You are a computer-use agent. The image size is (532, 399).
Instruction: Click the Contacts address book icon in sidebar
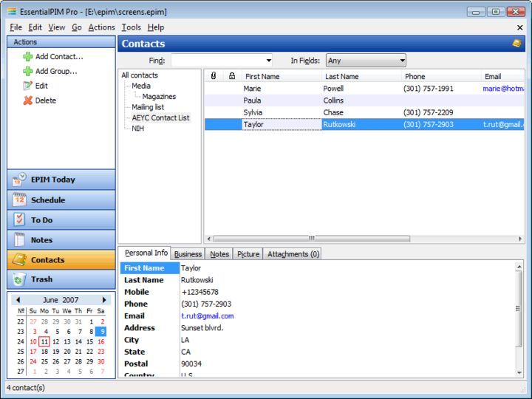19,259
